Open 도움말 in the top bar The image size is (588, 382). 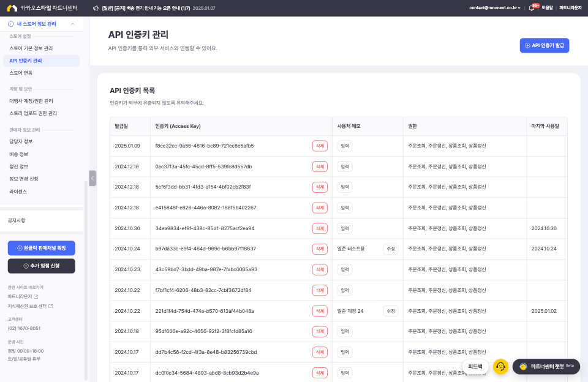547,8
